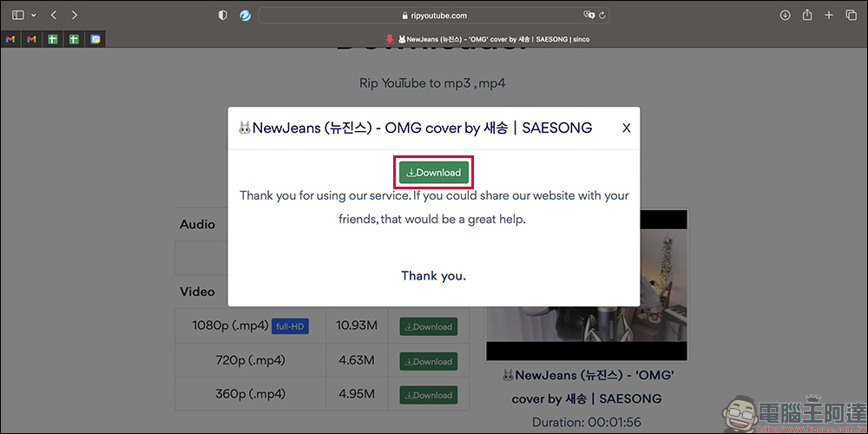Click the blue round extension icon
868x434 pixels.
pyautogui.click(x=246, y=16)
